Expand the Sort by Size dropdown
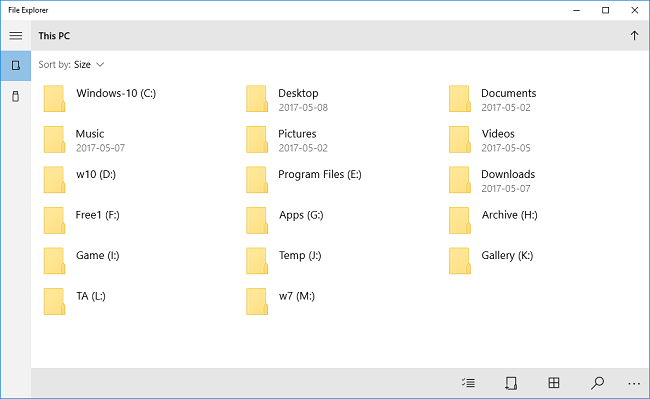This screenshot has height=399, width=650. pyautogui.click(x=71, y=65)
